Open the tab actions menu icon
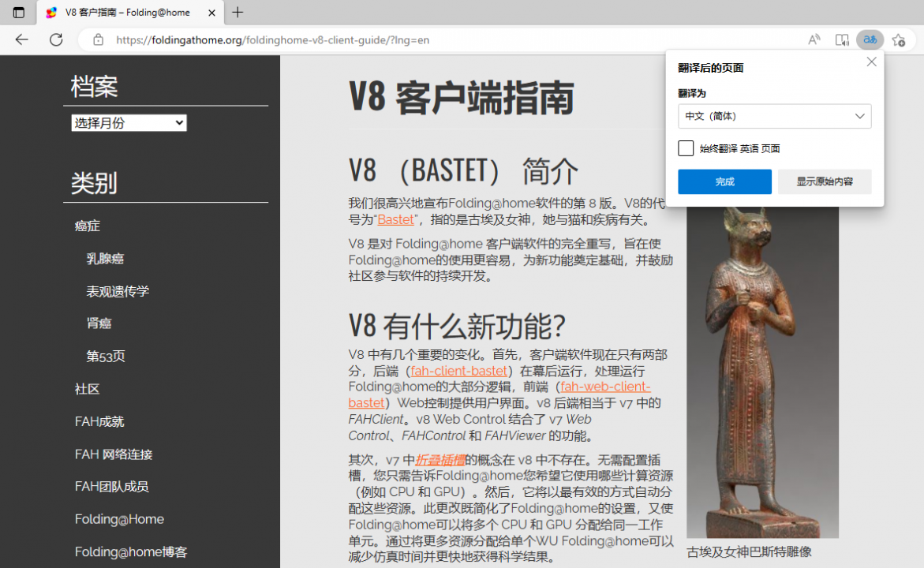This screenshot has width=924, height=568. [19, 13]
